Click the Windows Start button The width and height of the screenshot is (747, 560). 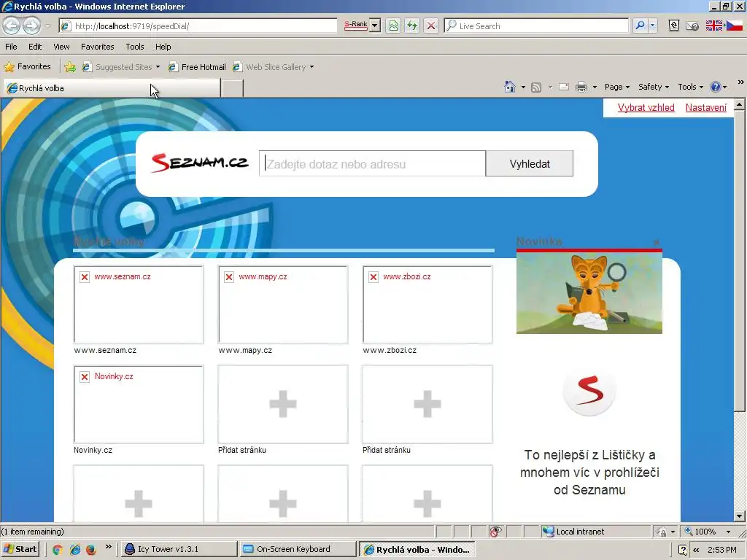(20, 549)
